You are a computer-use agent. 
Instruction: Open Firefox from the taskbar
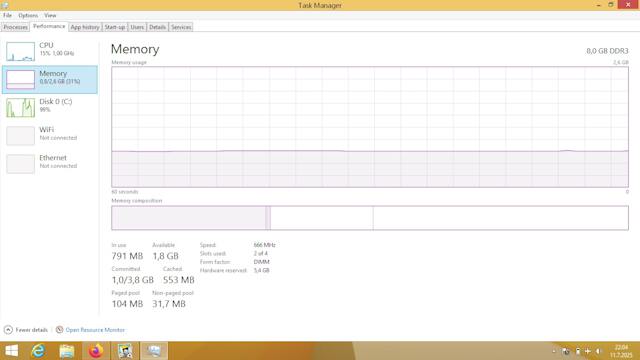point(96,351)
